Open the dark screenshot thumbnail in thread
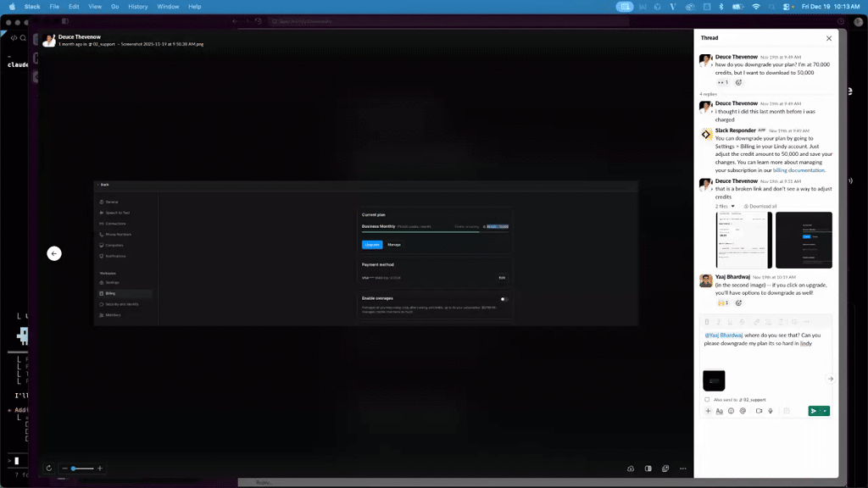The width and height of the screenshot is (868, 488). [x=804, y=240]
